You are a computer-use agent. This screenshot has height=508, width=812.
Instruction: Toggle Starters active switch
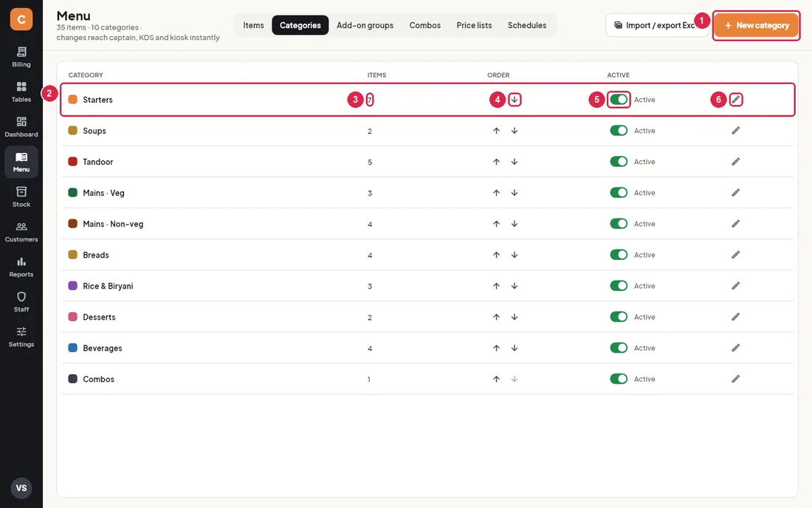[x=619, y=100]
